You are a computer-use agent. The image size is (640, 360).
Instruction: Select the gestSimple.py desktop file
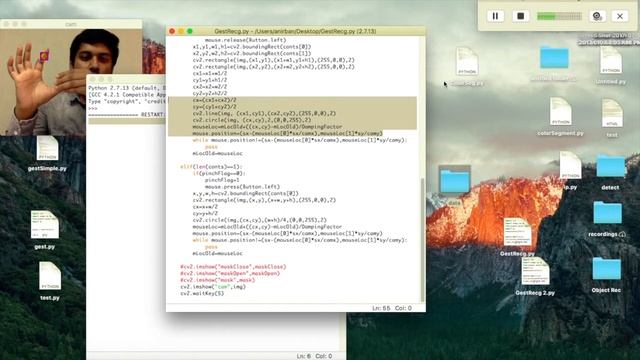pos(47,153)
